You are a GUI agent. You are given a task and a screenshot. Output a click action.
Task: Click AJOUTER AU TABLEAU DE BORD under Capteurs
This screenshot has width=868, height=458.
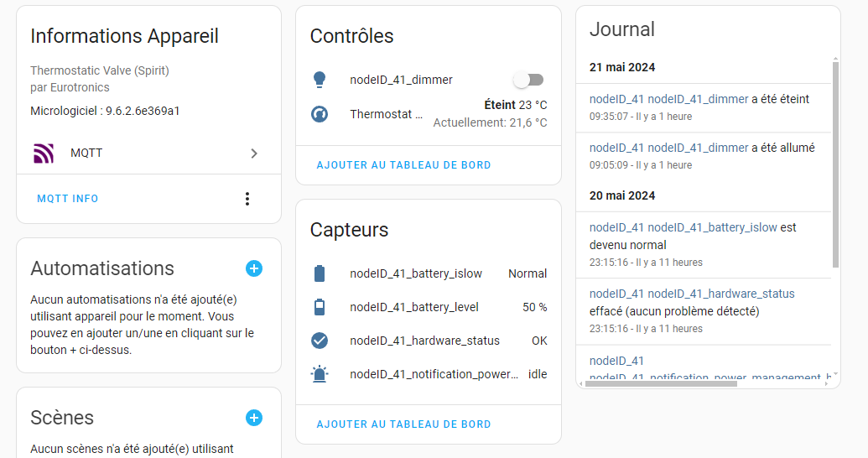point(403,424)
